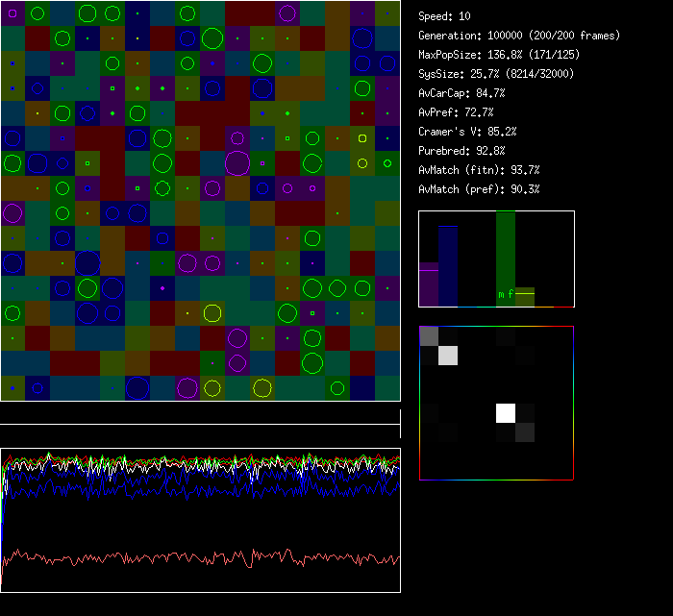The image size is (673, 616).
Task: Click the 'm f' label in bar chart
Action: click(x=506, y=294)
